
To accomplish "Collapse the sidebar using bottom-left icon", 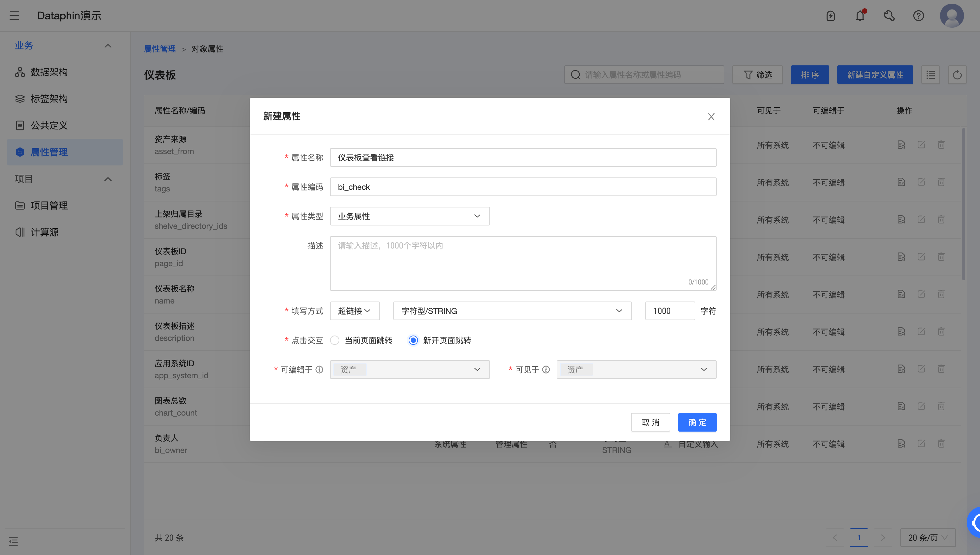I will click(x=13, y=541).
